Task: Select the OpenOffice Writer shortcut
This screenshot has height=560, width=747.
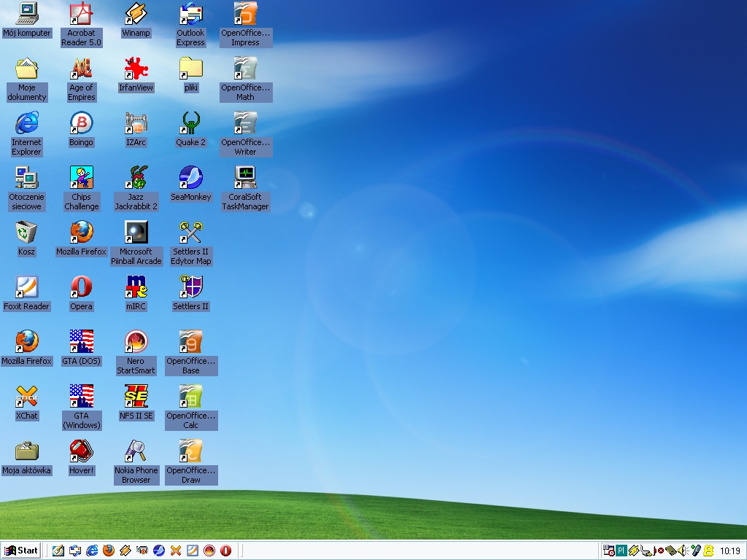Action: pyautogui.click(x=245, y=134)
